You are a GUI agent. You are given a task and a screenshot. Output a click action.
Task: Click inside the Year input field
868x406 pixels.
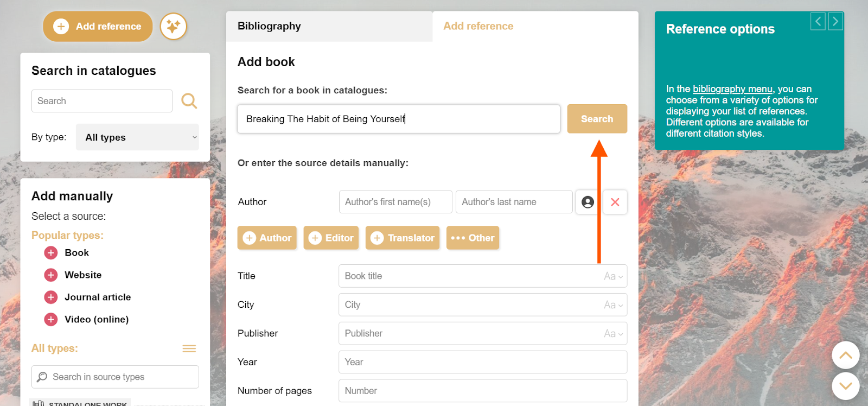[x=482, y=361]
